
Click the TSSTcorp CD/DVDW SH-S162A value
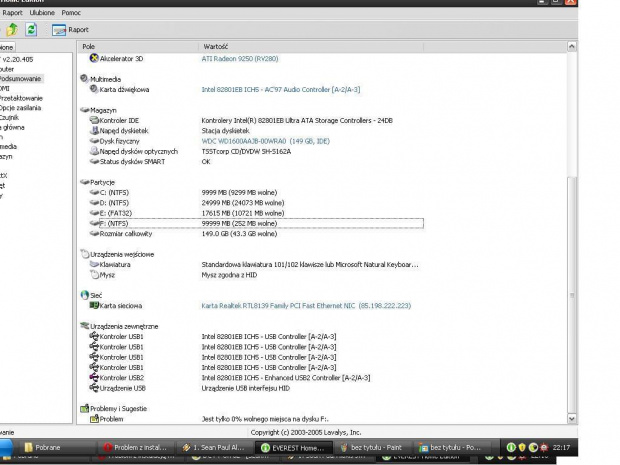(x=246, y=151)
